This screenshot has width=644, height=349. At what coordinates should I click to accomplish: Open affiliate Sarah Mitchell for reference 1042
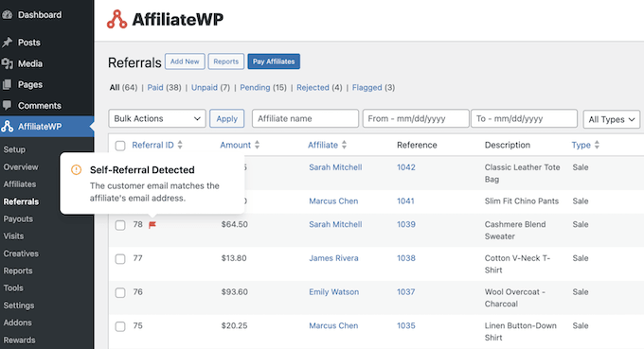click(x=335, y=167)
